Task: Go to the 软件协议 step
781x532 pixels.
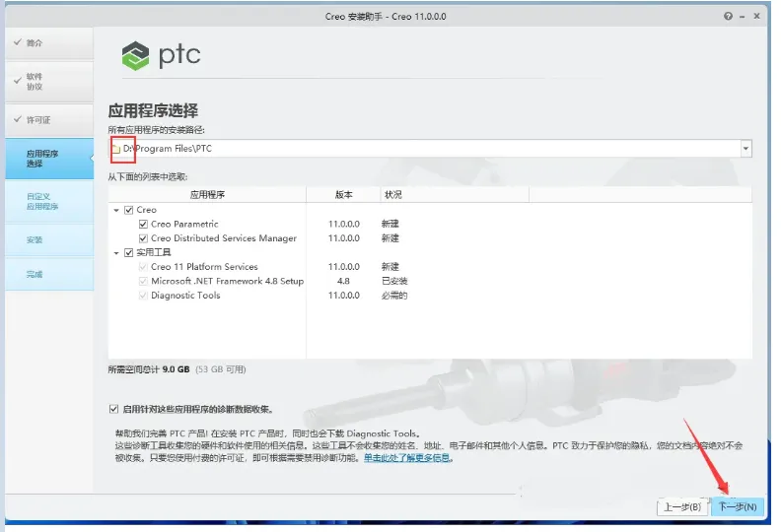Action: [49, 82]
